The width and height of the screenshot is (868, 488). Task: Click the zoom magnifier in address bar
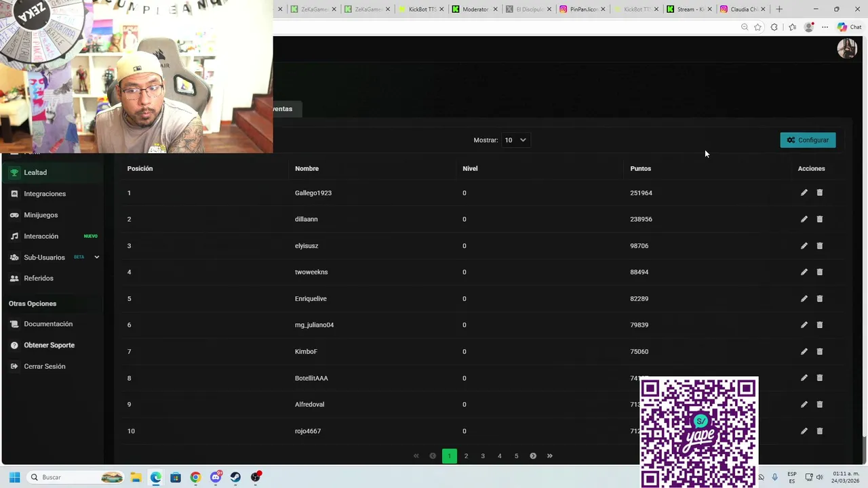tap(745, 27)
